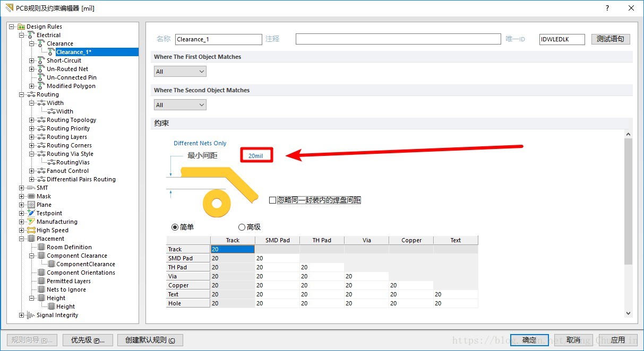644x351 pixels.
Task: Open the first object matches All dropdown
Action: tap(180, 72)
